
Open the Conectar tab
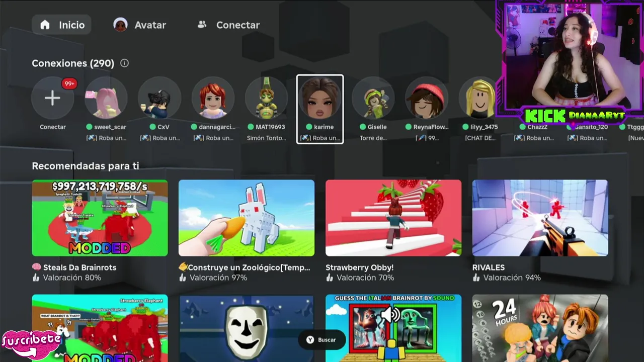tap(228, 25)
